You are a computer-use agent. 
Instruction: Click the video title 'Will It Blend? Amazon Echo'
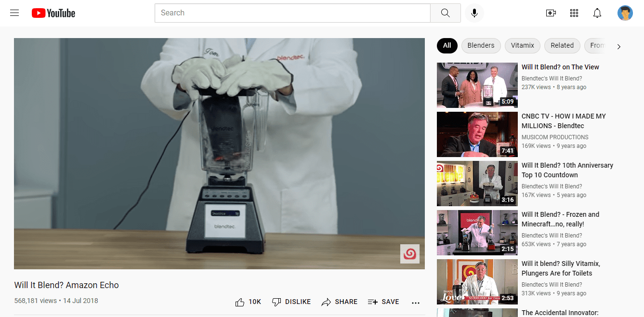pyautogui.click(x=66, y=285)
